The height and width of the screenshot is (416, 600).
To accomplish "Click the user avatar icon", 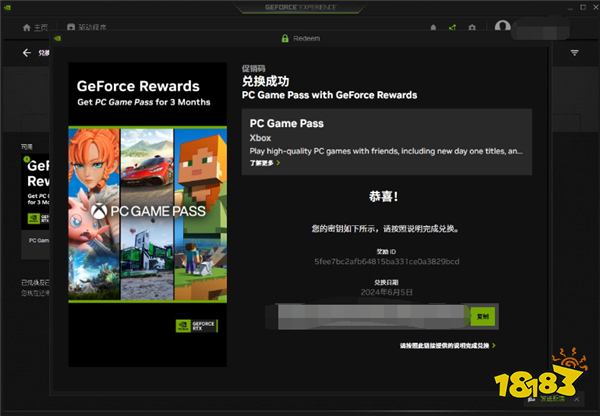I will coord(502,27).
